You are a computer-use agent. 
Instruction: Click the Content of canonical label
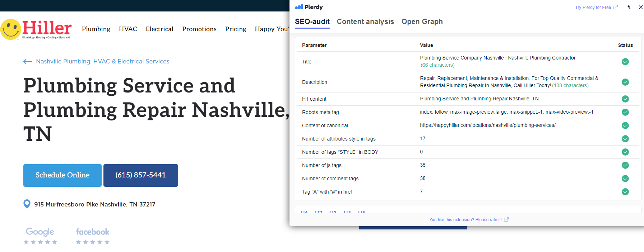(x=325, y=125)
